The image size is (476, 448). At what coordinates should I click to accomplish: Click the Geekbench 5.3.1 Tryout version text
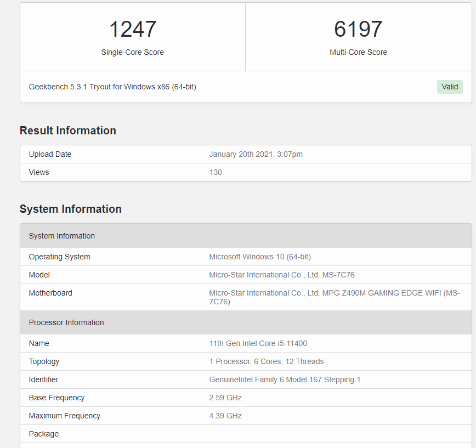click(112, 87)
